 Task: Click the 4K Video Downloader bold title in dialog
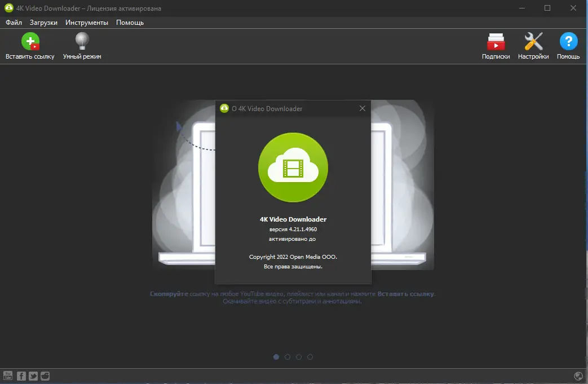[x=293, y=219]
